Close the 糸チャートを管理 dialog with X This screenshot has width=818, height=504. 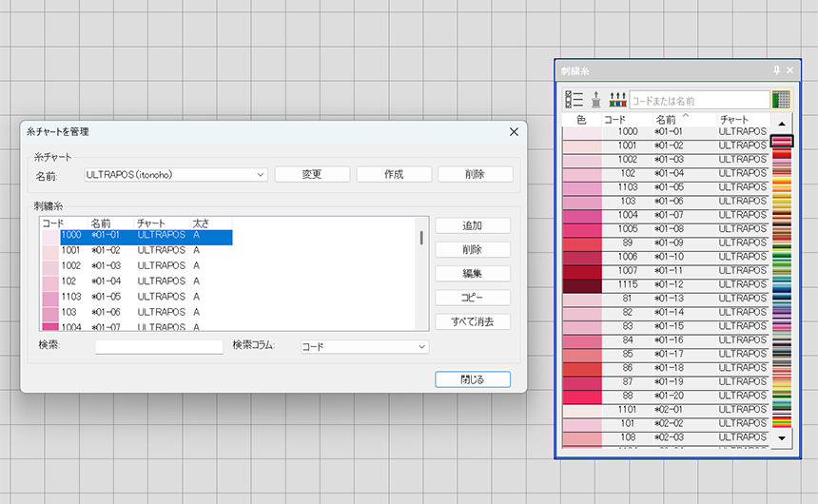(x=514, y=131)
